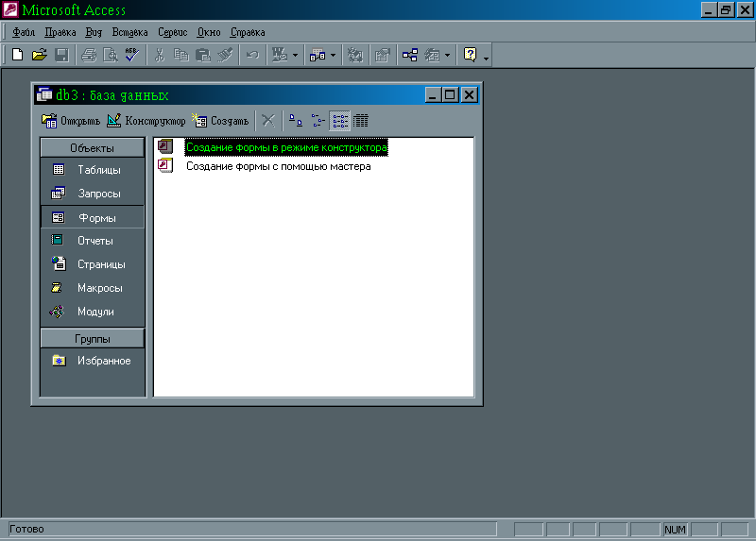The image size is (756, 541).
Task: Click the Code editor toolbar icon
Action: pyautogui.click(x=355, y=55)
